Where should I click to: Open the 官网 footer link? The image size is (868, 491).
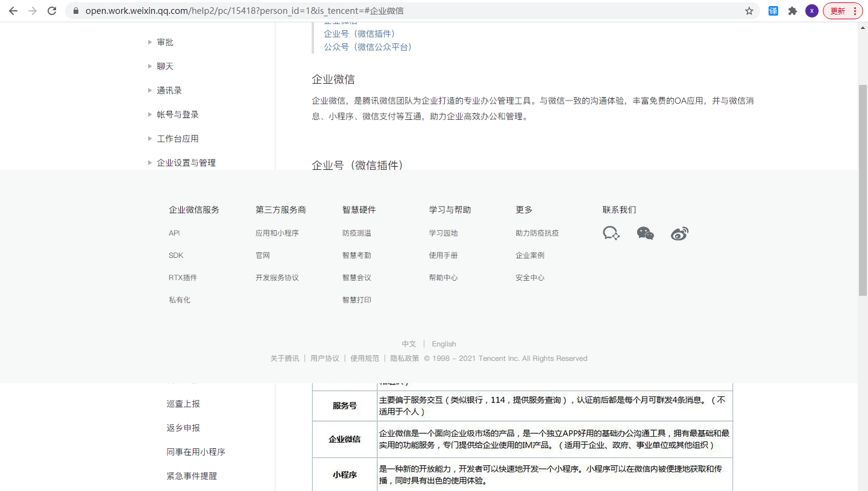point(263,255)
